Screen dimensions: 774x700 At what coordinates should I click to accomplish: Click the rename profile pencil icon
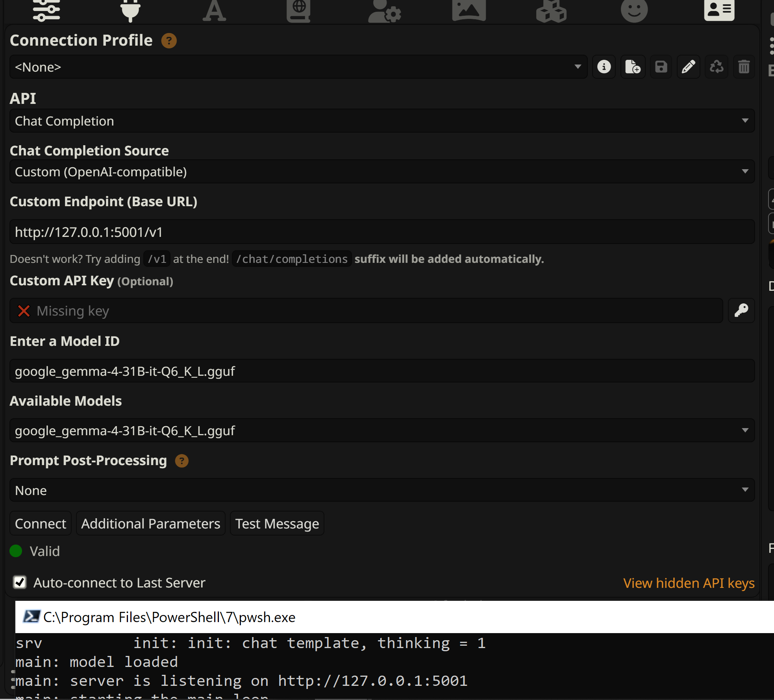[x=688, y=67]
